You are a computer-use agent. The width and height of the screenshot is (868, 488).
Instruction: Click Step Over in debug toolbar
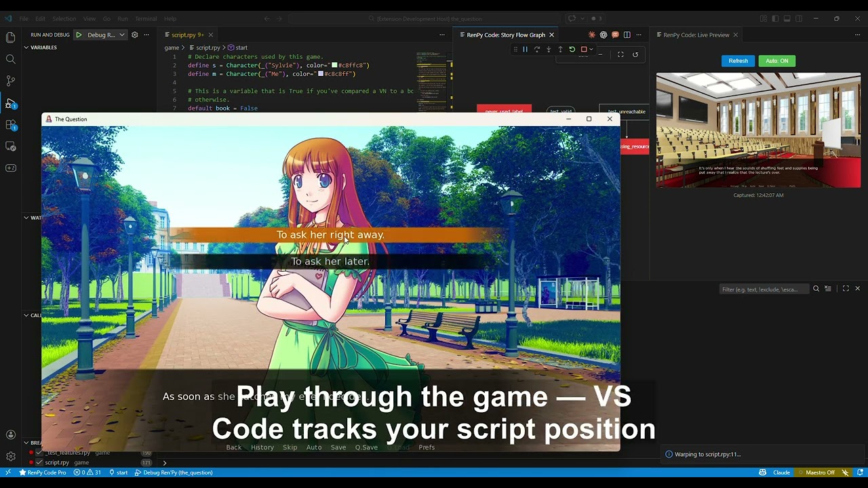536,49
